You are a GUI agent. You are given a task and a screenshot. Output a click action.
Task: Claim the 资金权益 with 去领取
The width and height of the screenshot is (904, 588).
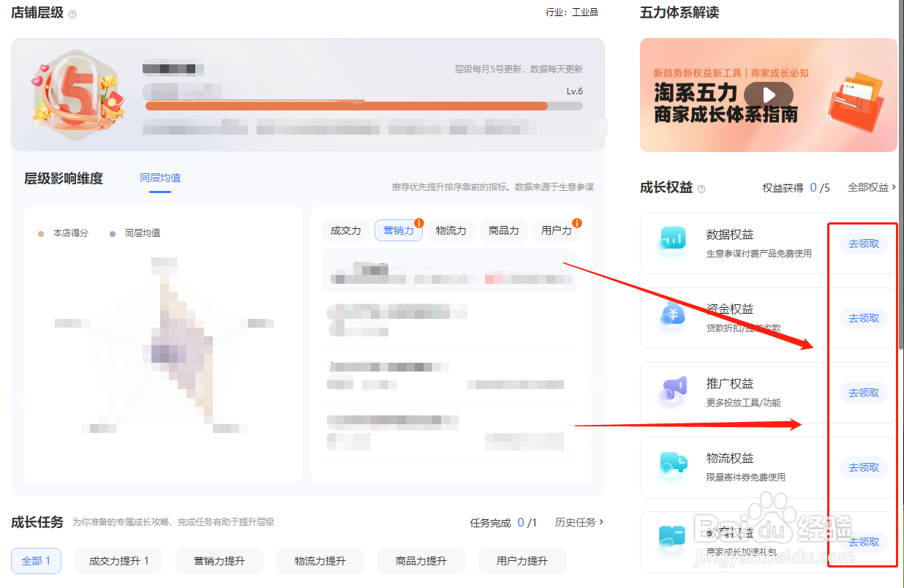(864, 318)
